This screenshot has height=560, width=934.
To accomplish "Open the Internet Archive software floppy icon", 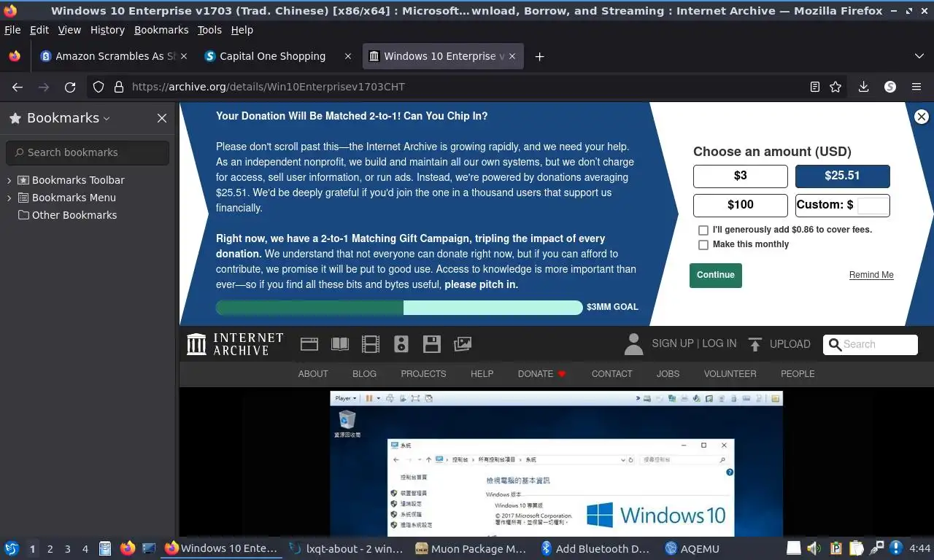I will point(432,344).
